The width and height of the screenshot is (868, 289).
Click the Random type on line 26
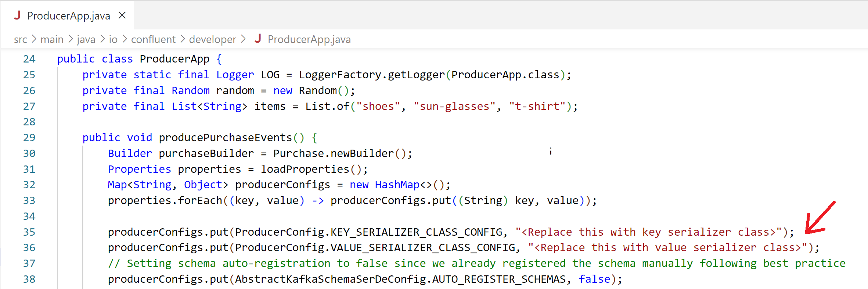[x=191, y=91]
